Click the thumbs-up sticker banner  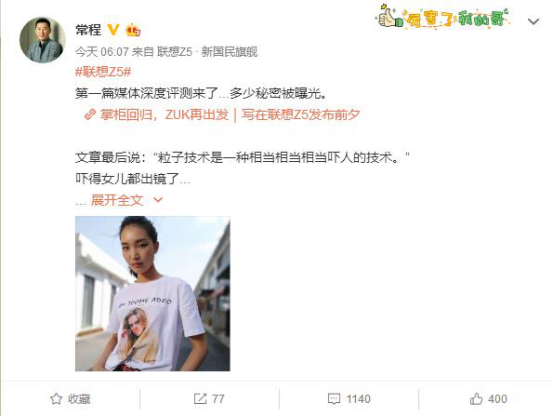pos(443,16)
